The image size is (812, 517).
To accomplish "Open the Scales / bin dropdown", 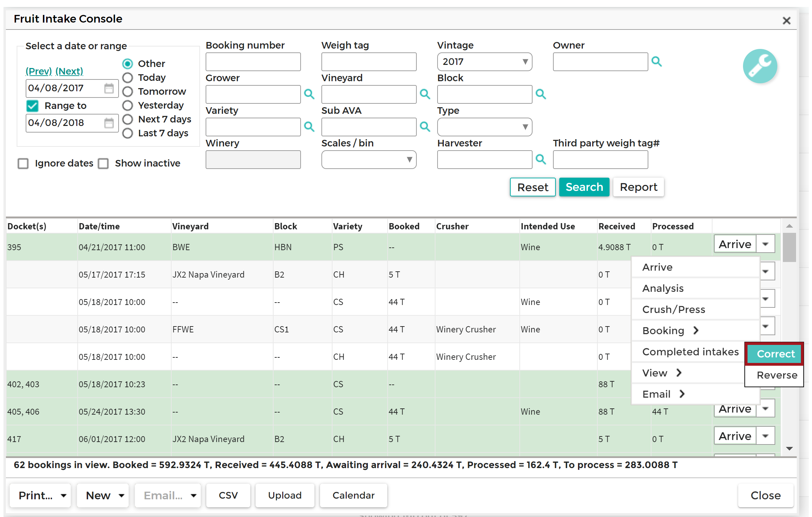I will point(369,160).
